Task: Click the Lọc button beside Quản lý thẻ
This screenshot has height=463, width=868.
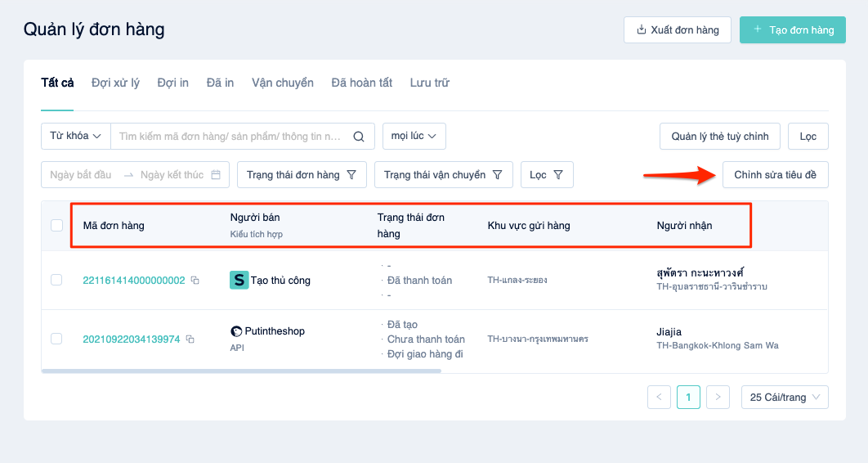Action: (808, 137)
